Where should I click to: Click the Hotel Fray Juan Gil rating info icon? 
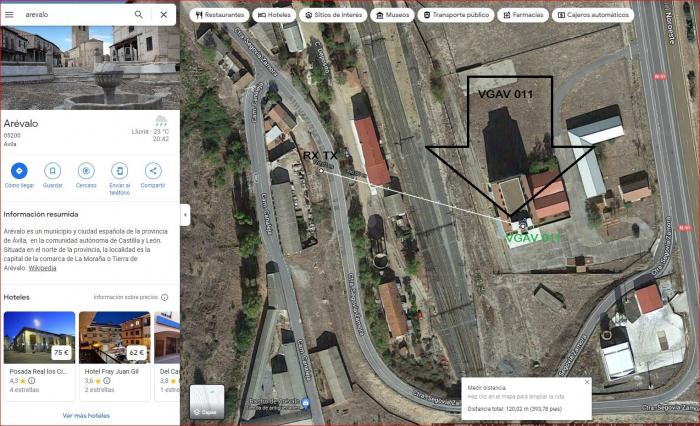107,381
